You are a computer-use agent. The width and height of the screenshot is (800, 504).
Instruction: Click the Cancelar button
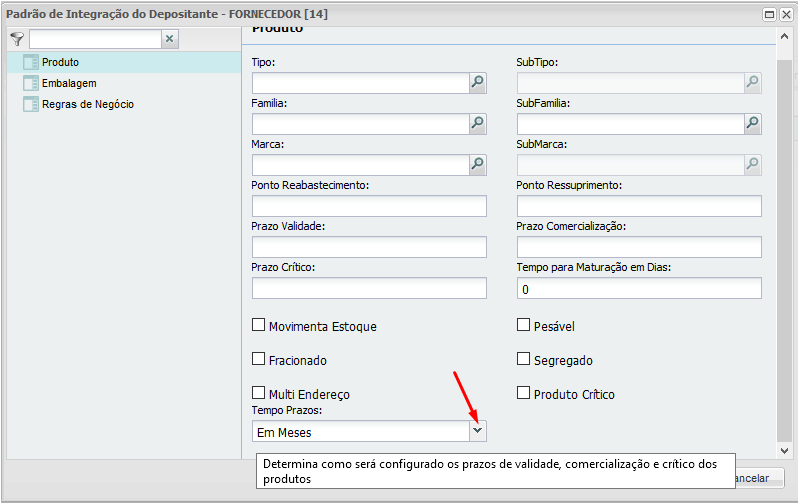752,478
